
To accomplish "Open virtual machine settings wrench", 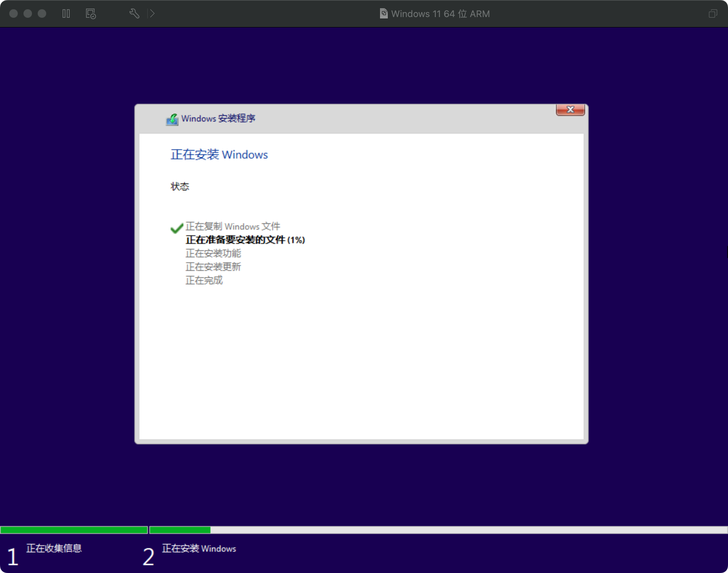I will coord(134,14).
